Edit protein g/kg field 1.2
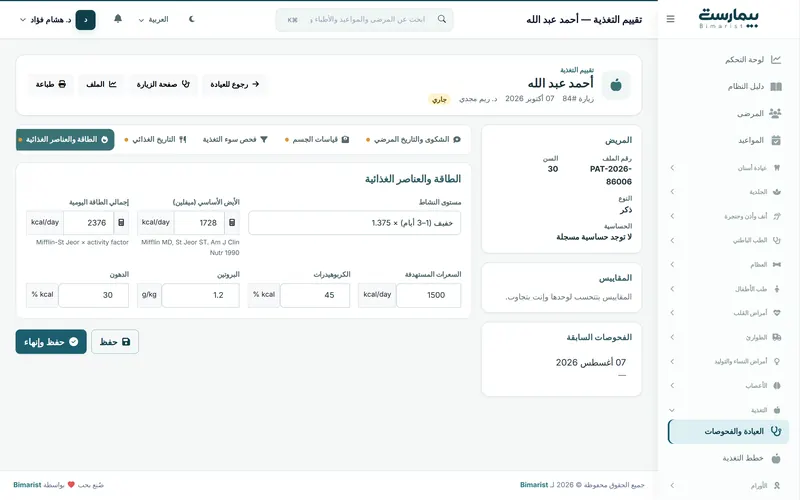This screenshot has height=500, width=800. click(x=201, y=295)
